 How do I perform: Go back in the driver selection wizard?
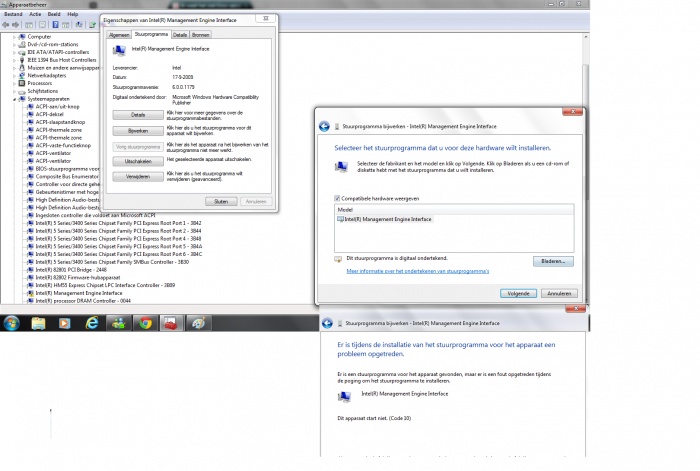(325, 127)
